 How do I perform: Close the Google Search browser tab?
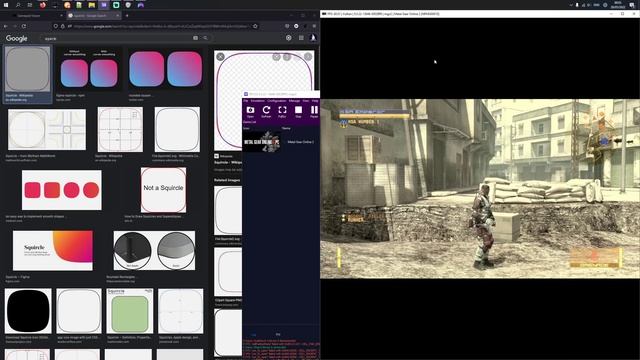point(118,16)
